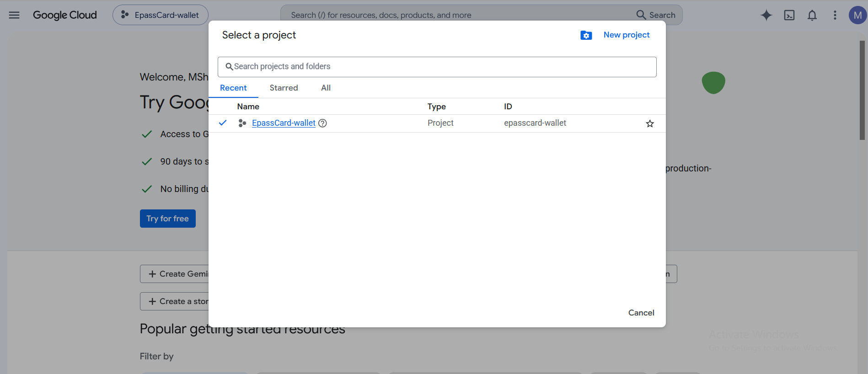Focus the Search projects and folders field
This screenshot has height=374, width=868.
(437, 67)
